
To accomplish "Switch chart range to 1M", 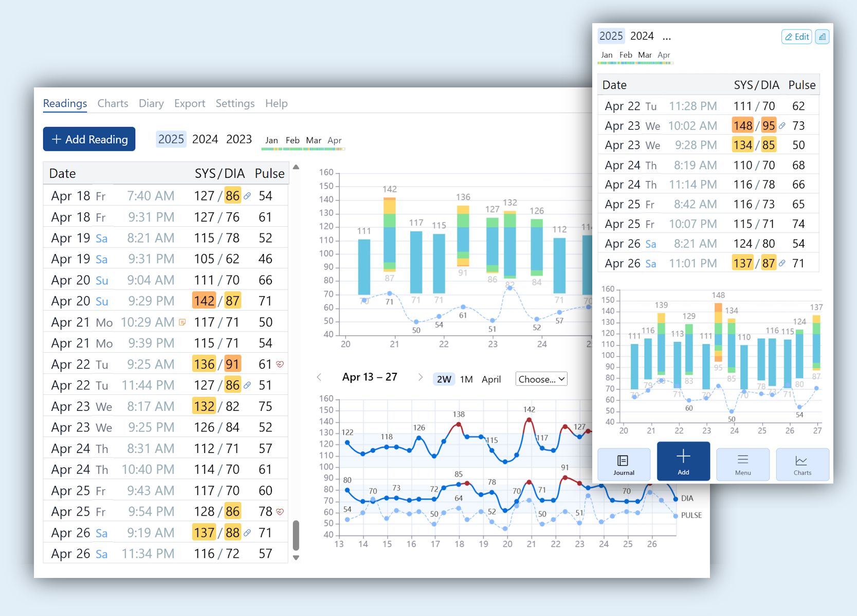I will pyautogui.click(x=466, y=379).
